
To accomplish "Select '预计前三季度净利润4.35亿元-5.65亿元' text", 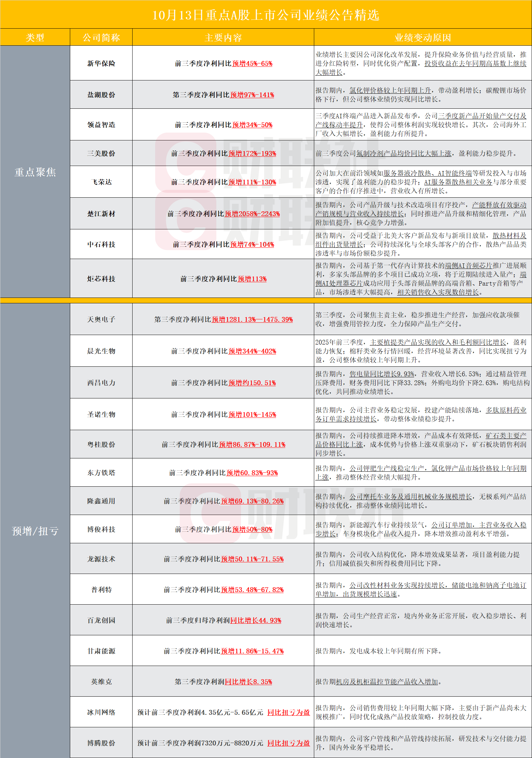I will pyautogui.click(x=200, y=712).
